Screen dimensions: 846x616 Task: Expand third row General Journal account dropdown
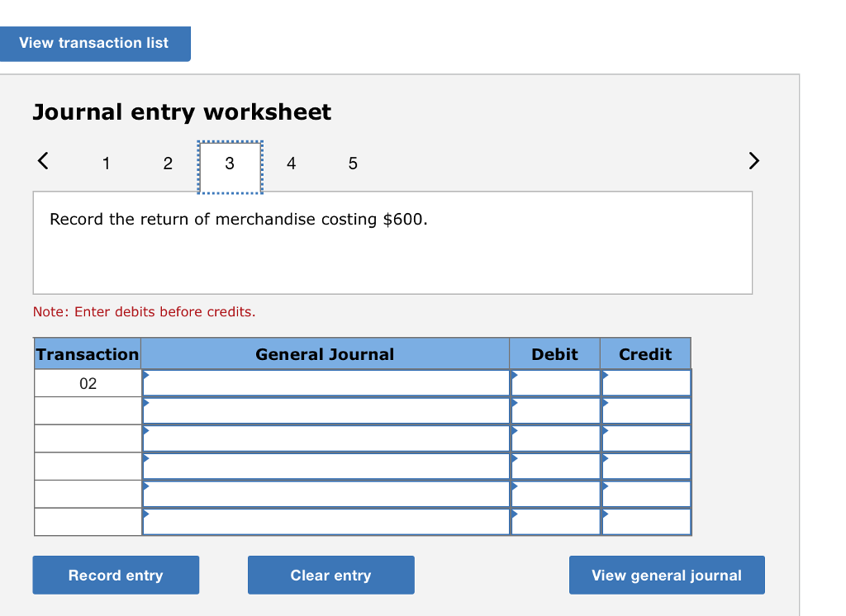coord(326,438)
